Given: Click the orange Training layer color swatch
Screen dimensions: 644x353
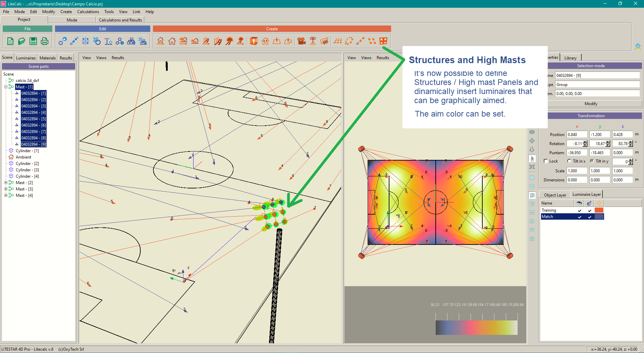Looking at the screenshot, I should click(x=599, y=210).
